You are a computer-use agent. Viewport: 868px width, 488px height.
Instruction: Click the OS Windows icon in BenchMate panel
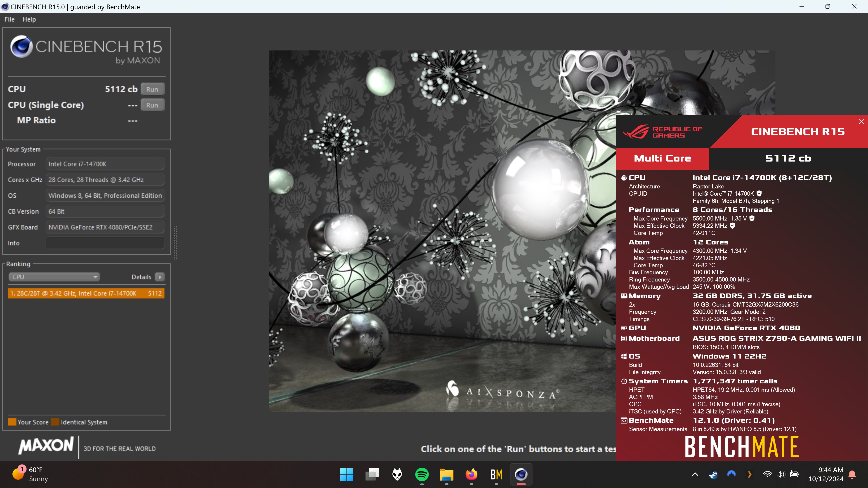624,356
